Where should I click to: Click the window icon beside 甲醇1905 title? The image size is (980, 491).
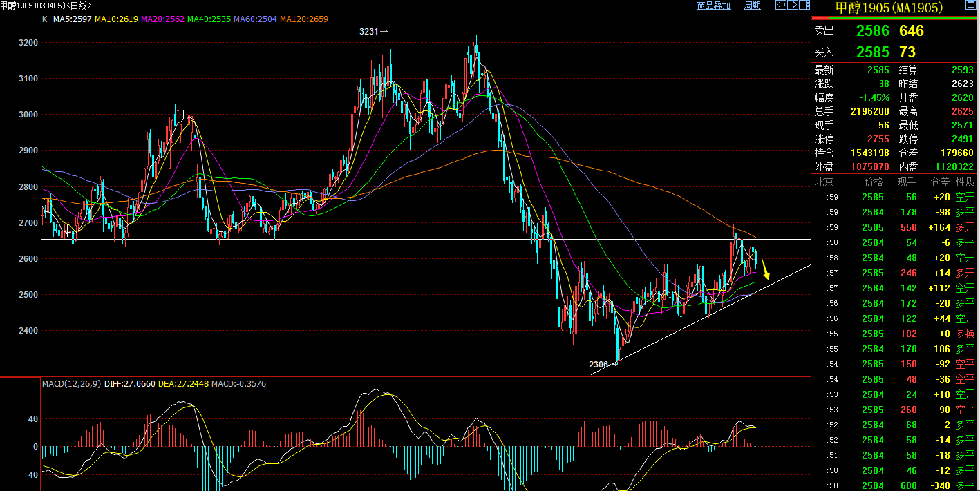pos(970,5)
